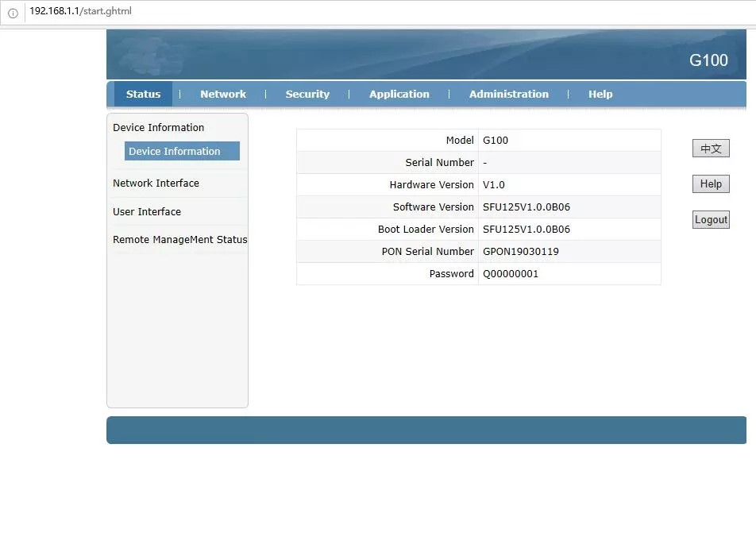
Task: Open the Security tab
Action: [307, 94]
